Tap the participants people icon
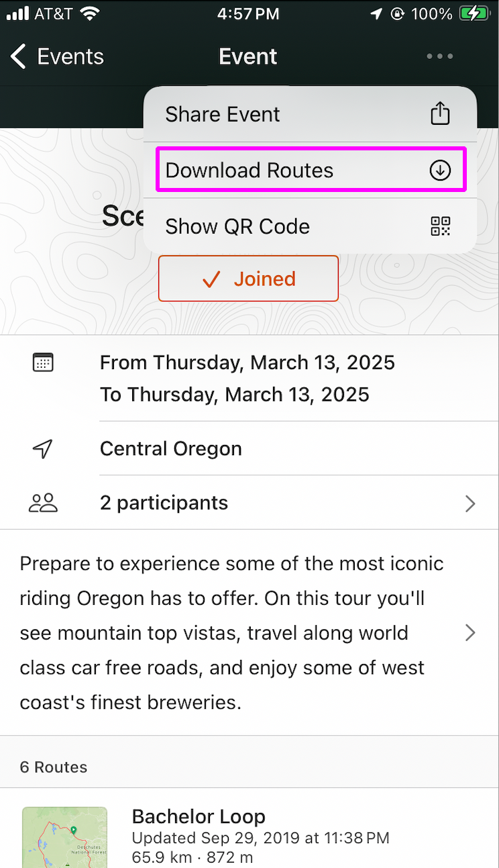 pos(43,503)
